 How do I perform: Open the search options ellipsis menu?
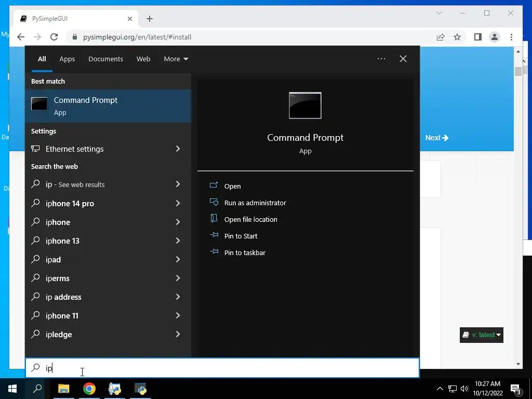click(381, 59)
